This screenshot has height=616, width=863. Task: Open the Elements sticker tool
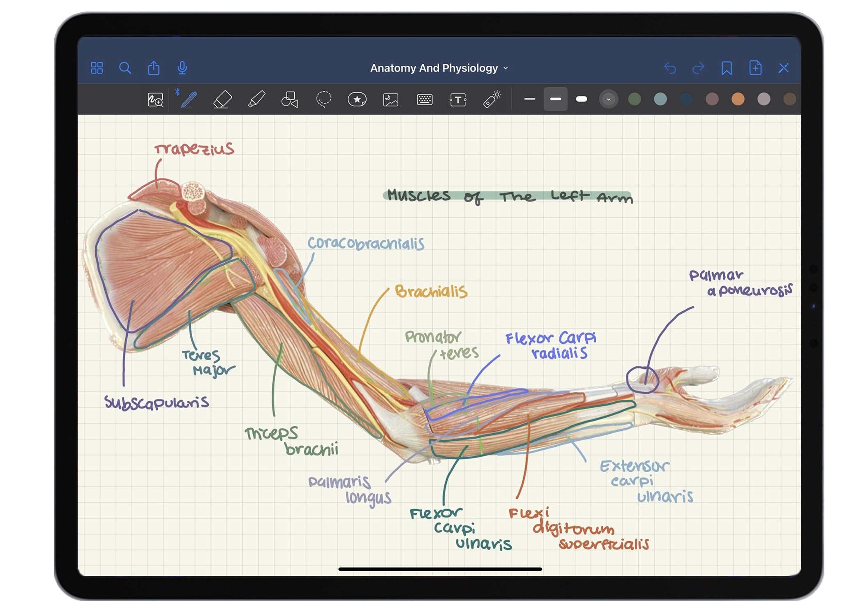(357, 99)
